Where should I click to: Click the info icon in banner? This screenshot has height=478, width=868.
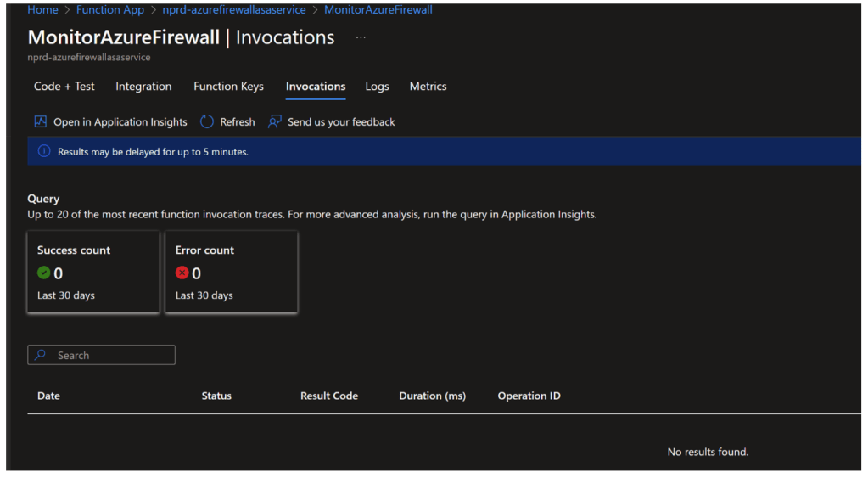pyautogui.click(x=44, y=151)
